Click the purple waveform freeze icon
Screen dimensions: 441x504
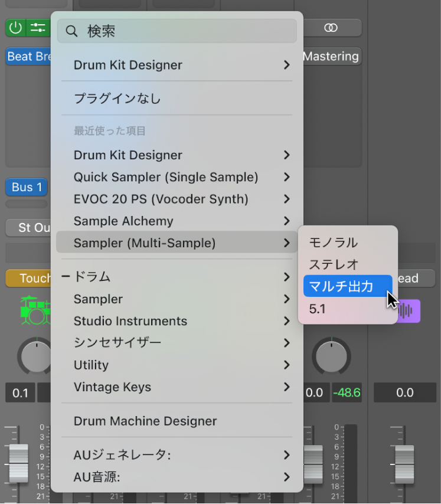410,310
